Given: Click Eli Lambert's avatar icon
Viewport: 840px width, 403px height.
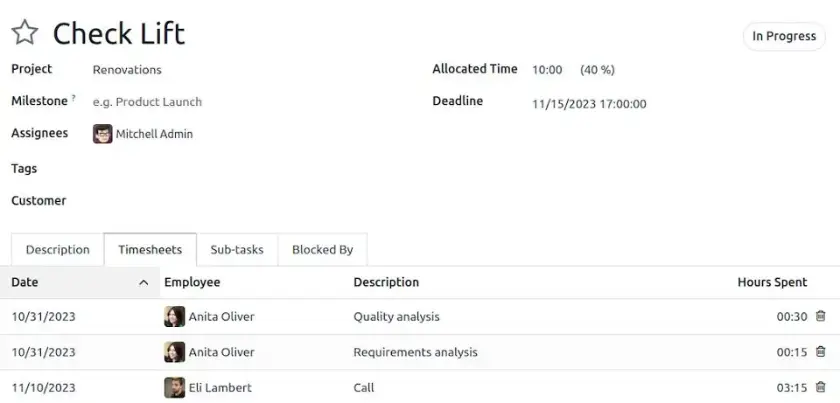Looking at the screenshot, I should [x=174, y=388].
